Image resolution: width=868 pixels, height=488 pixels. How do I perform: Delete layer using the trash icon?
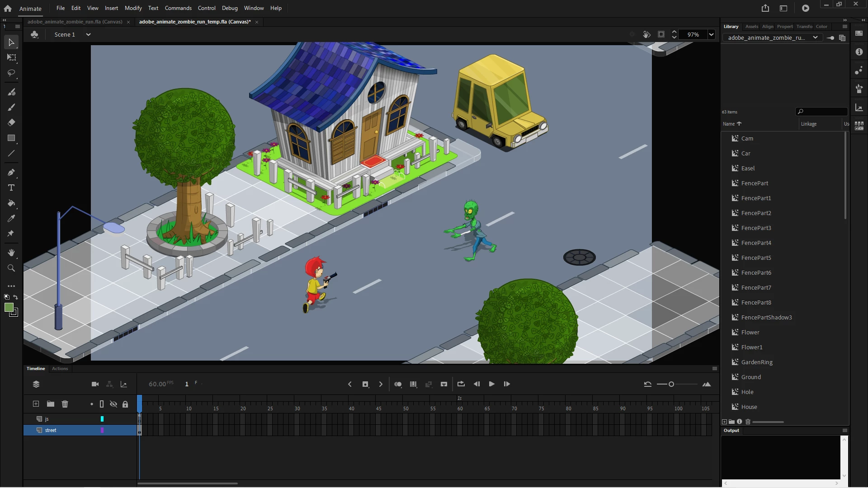(65, 404)
